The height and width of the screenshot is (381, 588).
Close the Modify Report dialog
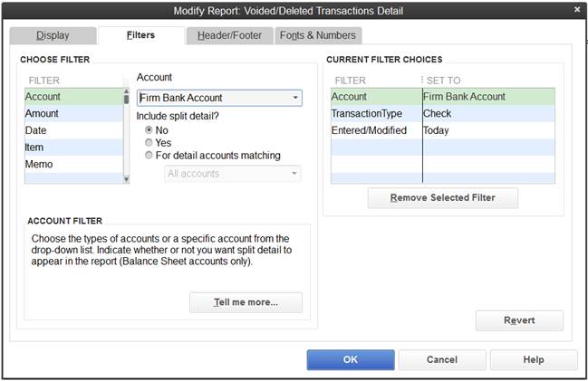coord(577,10)
